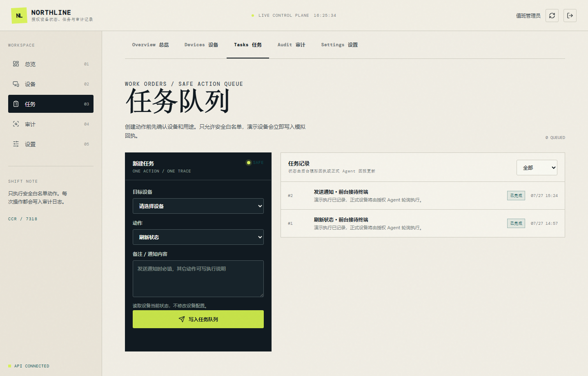Click the paper plane icon on submit button

[x=182, y=319]
